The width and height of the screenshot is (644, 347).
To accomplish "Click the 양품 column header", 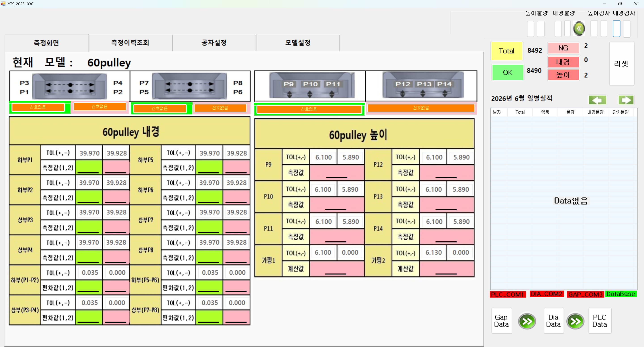I will click(x=545, y=112).
